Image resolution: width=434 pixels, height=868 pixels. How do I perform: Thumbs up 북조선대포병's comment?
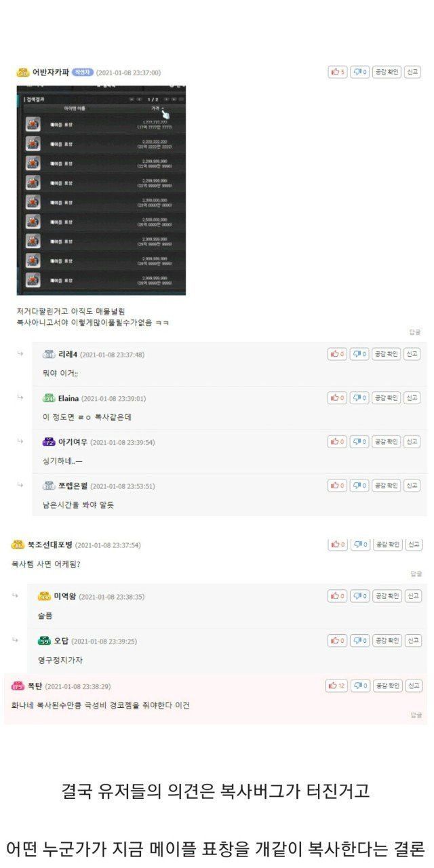click(338, 545)
